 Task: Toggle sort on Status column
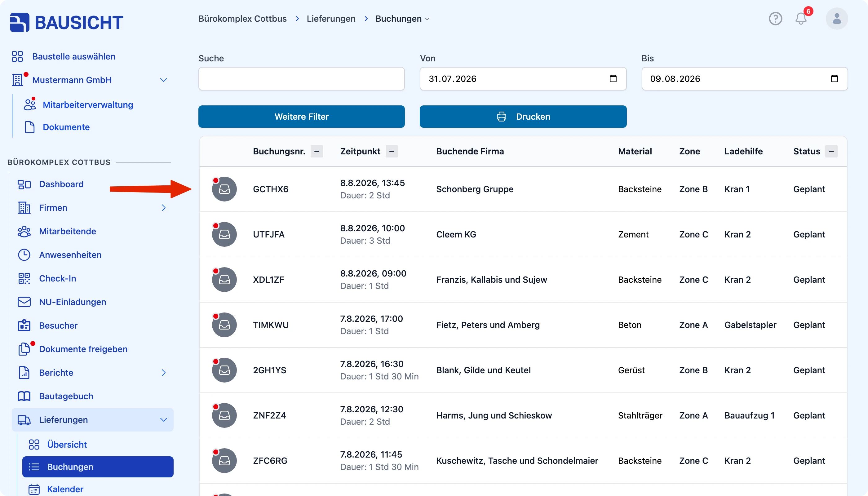tap(831, 151)
